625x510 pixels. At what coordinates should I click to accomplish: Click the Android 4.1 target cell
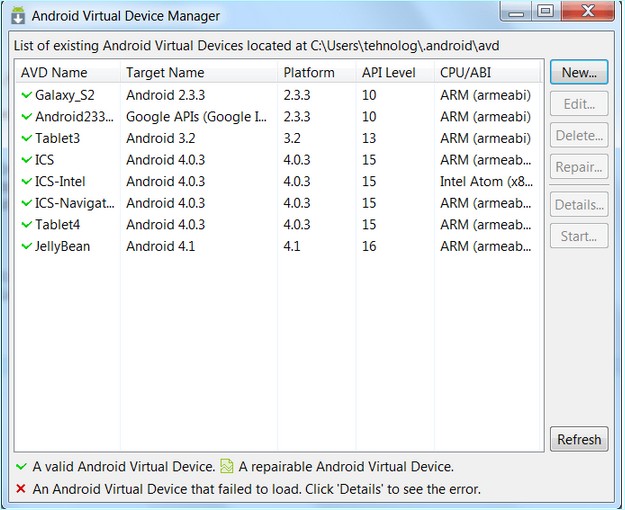pos(161,246)
